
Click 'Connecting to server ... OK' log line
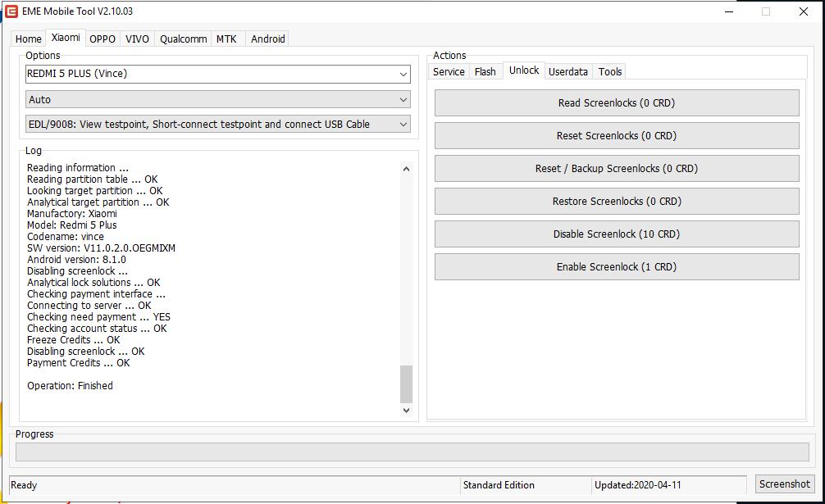(x=89, y=306)
